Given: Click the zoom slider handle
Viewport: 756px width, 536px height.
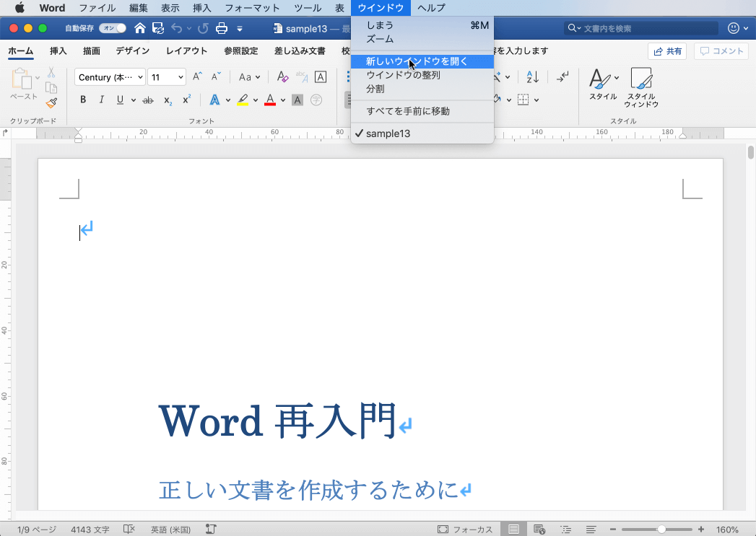Looking at the screenshot, I should point(662,530).
